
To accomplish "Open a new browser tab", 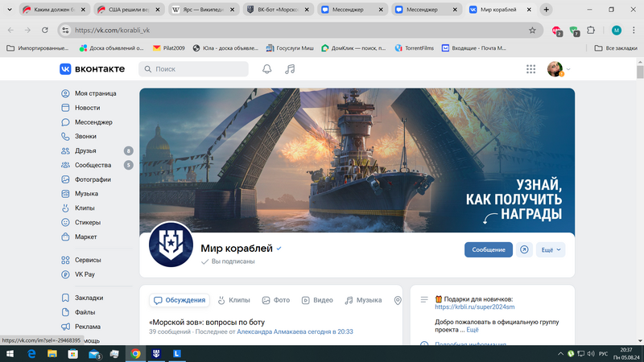I will click(547, 10).
